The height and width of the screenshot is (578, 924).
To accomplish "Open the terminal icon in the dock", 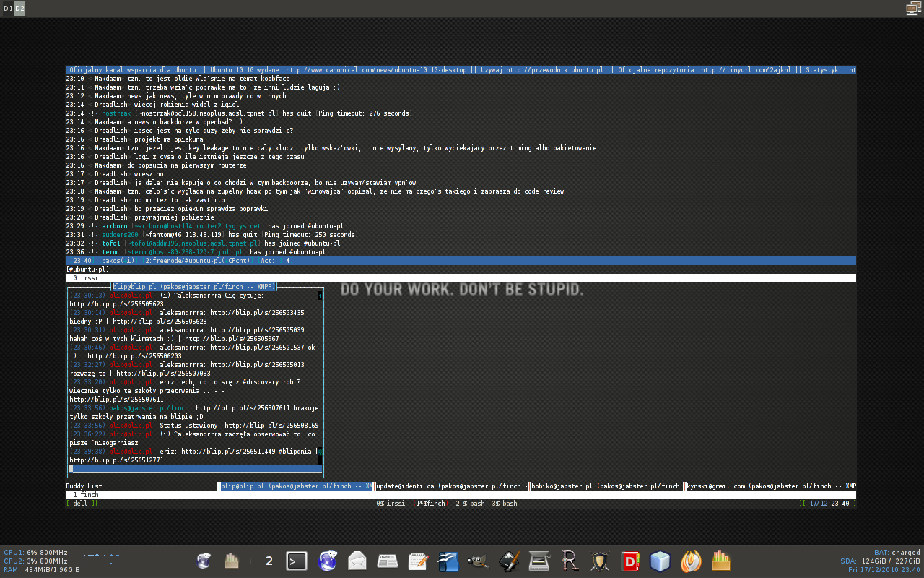I will tap(297, 561).
